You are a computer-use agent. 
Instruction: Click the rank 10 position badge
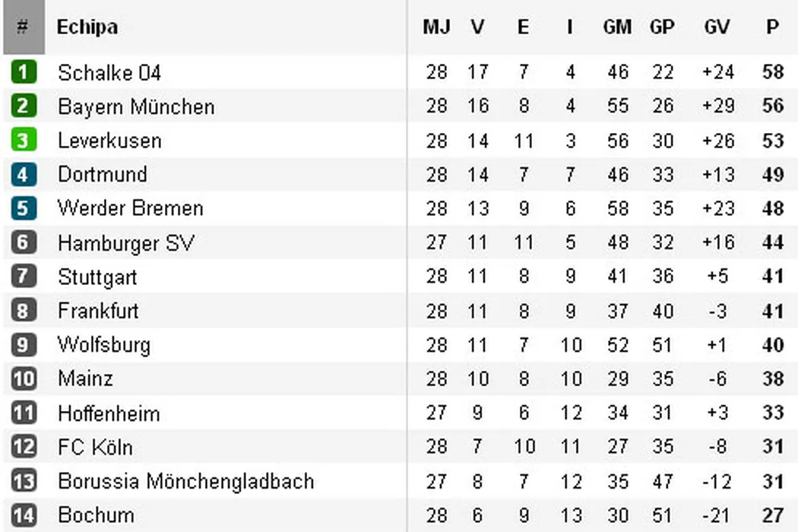tap(24, 378)
